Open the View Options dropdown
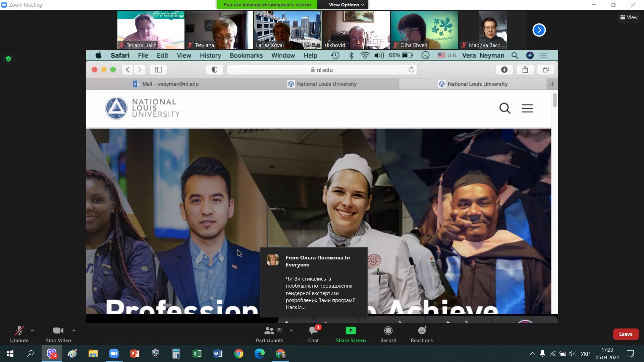The image size is (644, 362). [346, 5]
